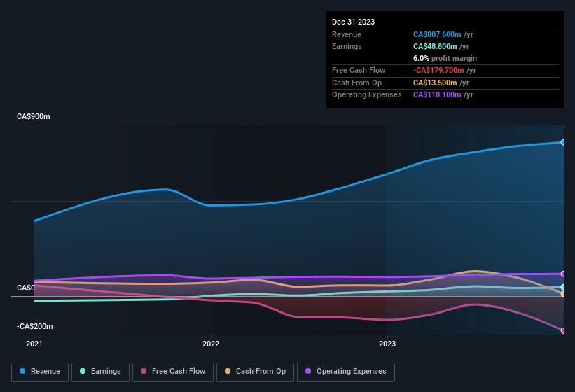Click the pink Free Cash Flow endpoint marker
The width and height of the screenshot is (575, 392).
tap(562, 330)
